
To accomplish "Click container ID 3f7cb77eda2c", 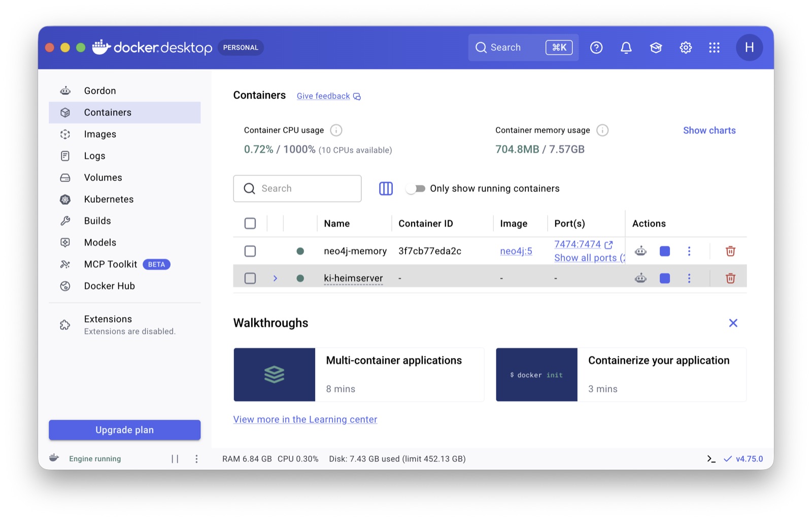I will point(430,251).
